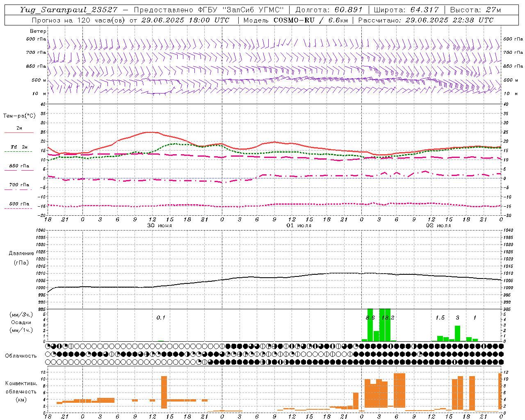Click the 18.2 three-hour precipitation value
The image size is (525, 420).
(x=388, y=317)
